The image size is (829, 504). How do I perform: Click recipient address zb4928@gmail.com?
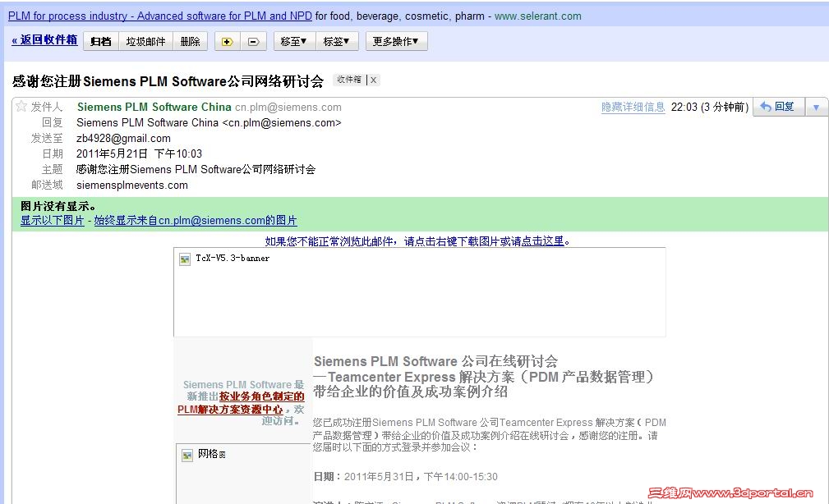tap(124, 139)
